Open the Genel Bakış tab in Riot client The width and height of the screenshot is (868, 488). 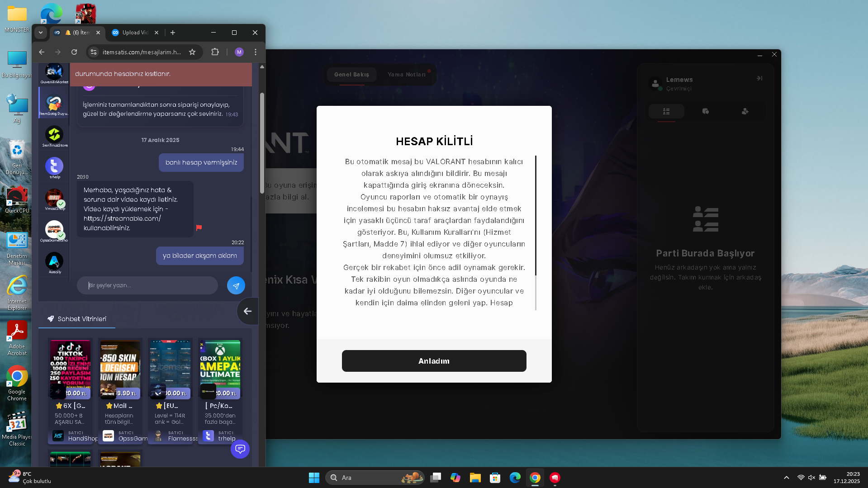[351, 75]
